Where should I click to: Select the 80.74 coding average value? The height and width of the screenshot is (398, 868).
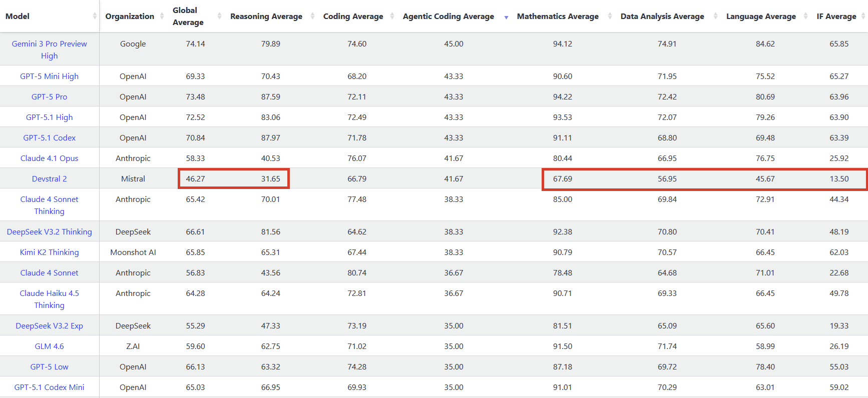click(x=357, y=272)
